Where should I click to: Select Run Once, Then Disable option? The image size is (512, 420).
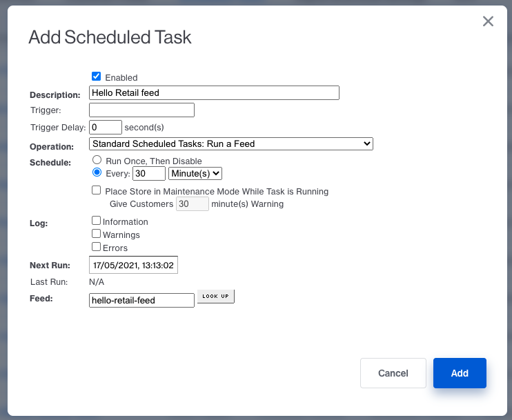pos(97,160)
